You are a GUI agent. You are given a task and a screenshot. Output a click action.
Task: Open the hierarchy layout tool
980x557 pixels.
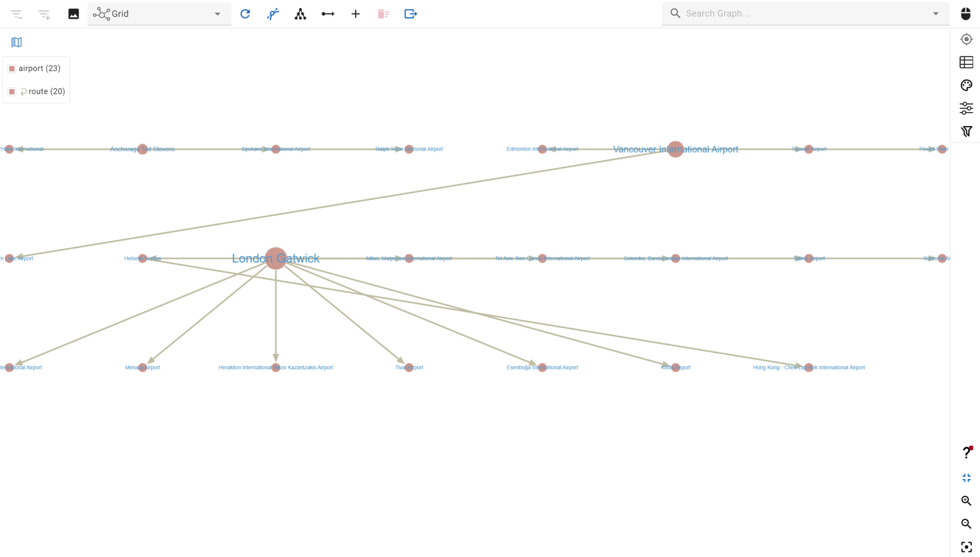click(x=300, y=13)
